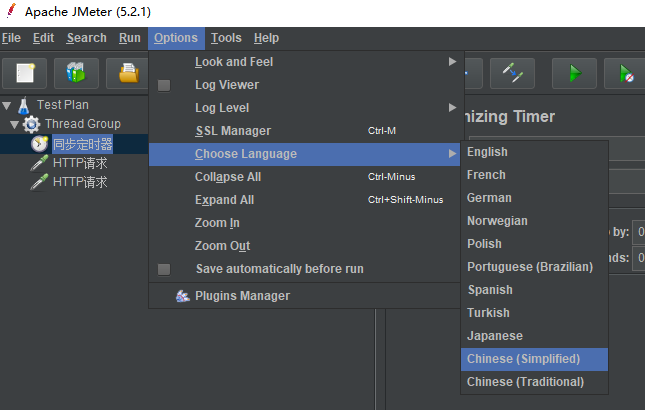Viewport: 645px width, 410px height.
Task: Open the Plugins Manager
Action: pyautogui.click(x=242, y=296)
